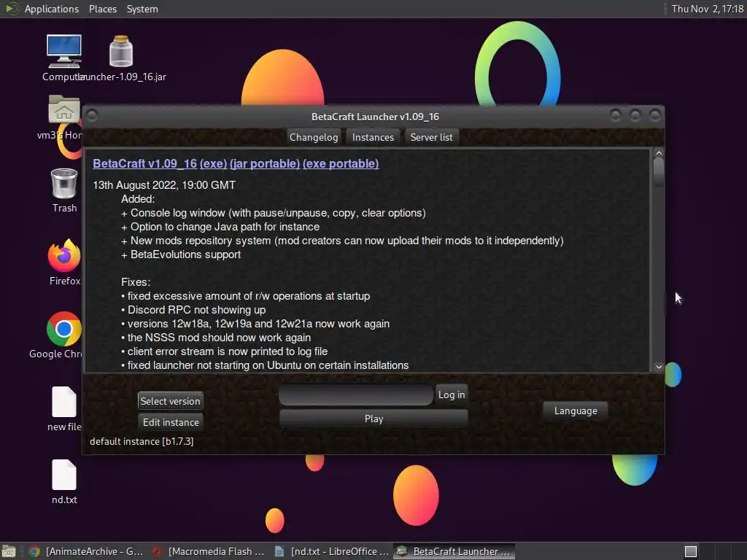Switch to the Server list tab
This screenshot has height=560, width=747.
(x=432, y=137)
